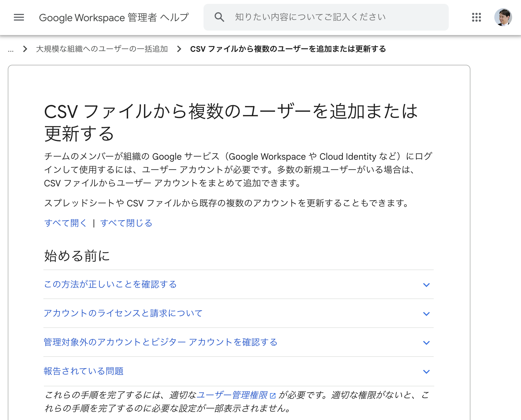Click the chevron before the CSV breadcrumb
Viewport: 521px width, 420px height.
tap(179, 49)
